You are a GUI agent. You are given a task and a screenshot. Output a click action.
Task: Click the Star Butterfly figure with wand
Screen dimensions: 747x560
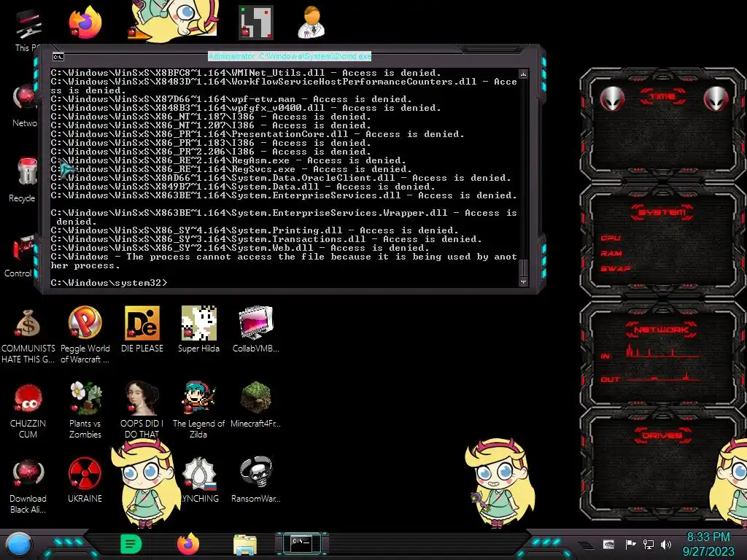pyautogui.click(x=499, y=483)
